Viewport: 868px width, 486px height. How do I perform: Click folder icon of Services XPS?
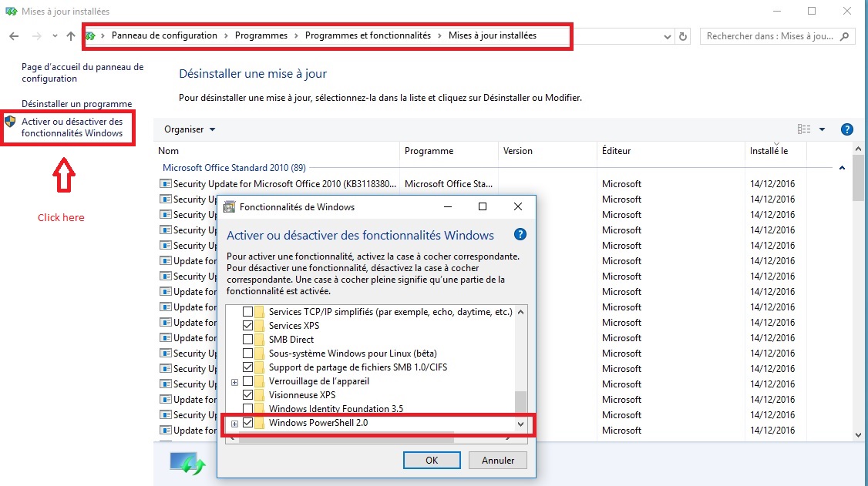(259, 326)
